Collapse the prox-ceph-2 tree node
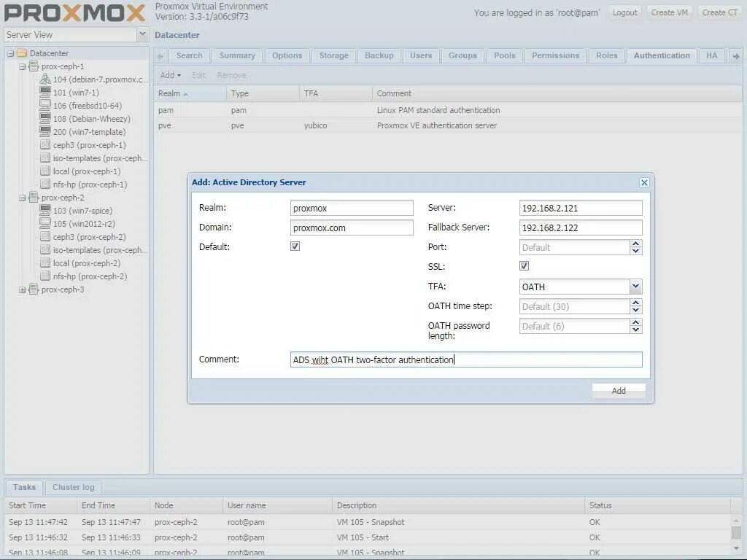The width and height of the screenshot is (747, 560). (22, 198)
